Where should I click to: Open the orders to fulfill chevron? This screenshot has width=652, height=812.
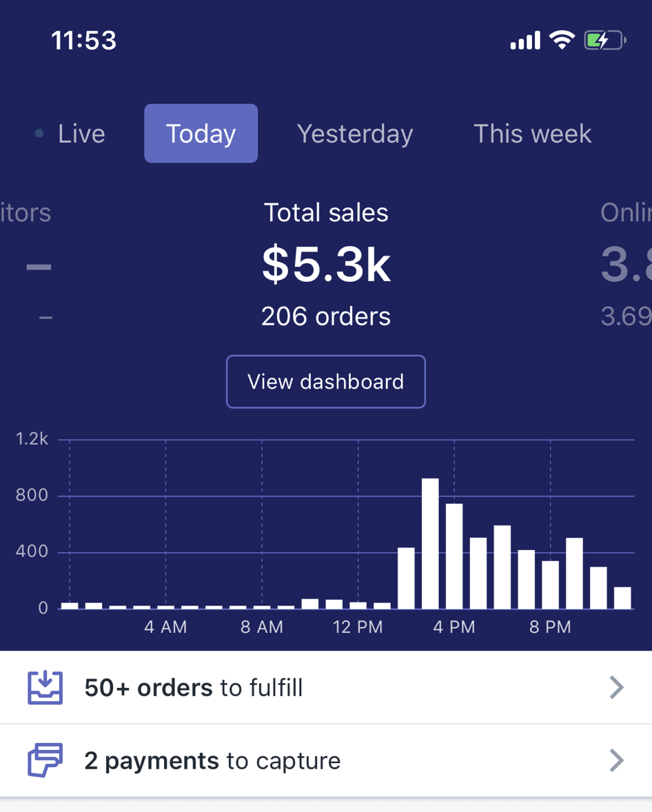(x=616, y=687)
